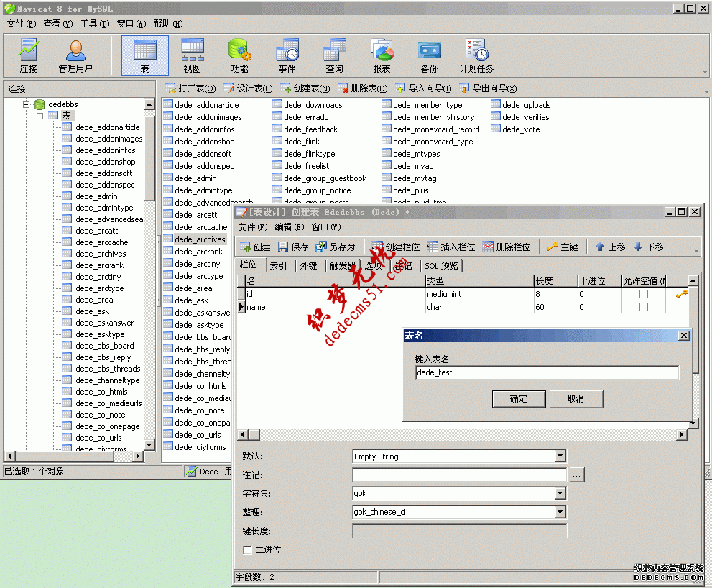Open 计划任务 (Schedule) toolbar icon
This screenshot has width=712, height=588.
(x=476, y=56)
